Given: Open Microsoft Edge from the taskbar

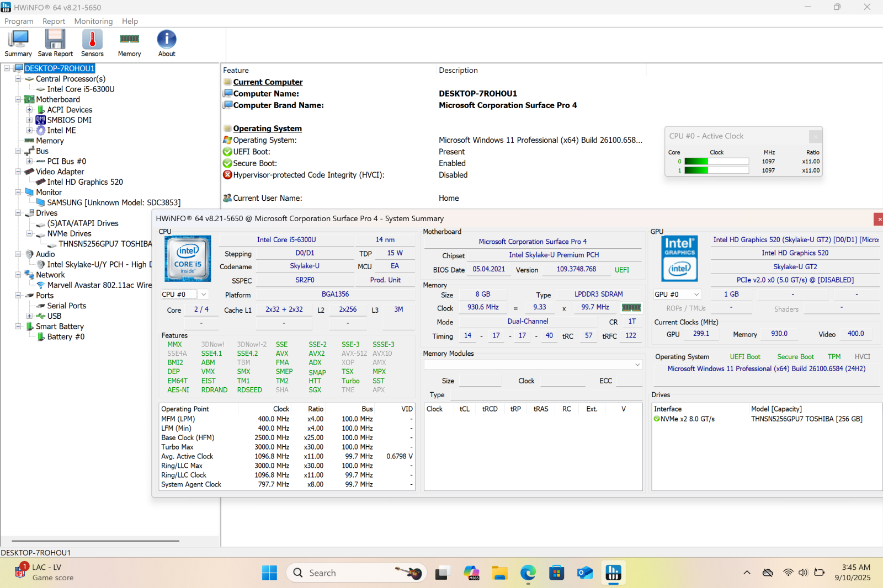Looking at the screenshot, I should coord(528,573).
